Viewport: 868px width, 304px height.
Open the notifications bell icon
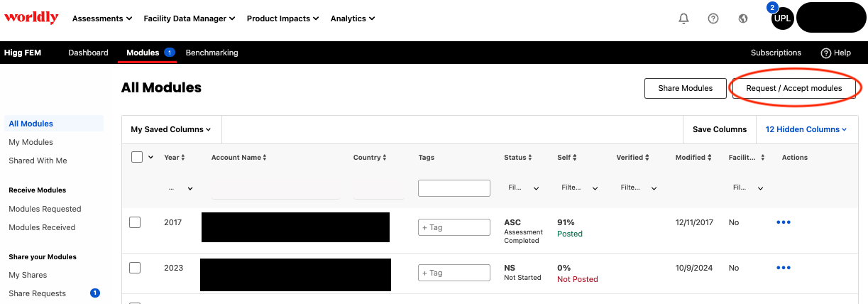click(684, 18)
